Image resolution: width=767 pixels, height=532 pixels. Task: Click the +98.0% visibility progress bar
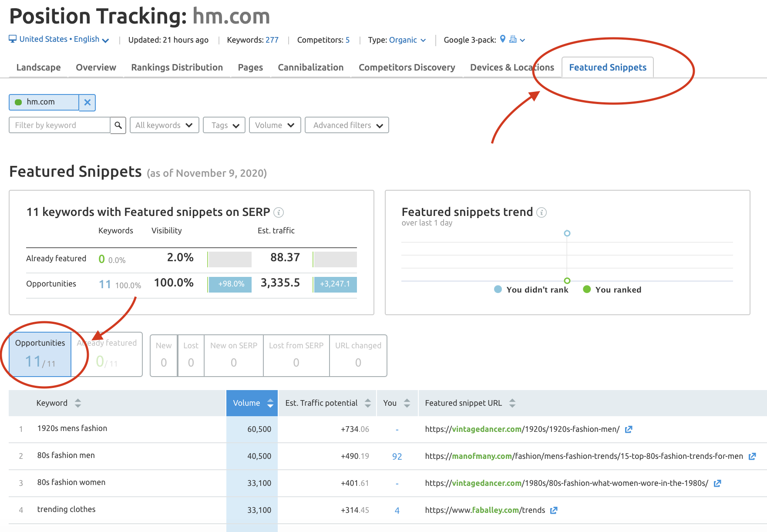pos(230,284)
